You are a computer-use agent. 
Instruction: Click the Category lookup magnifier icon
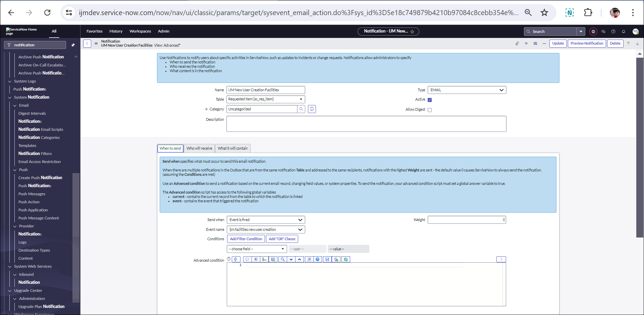tap(301, 109)
